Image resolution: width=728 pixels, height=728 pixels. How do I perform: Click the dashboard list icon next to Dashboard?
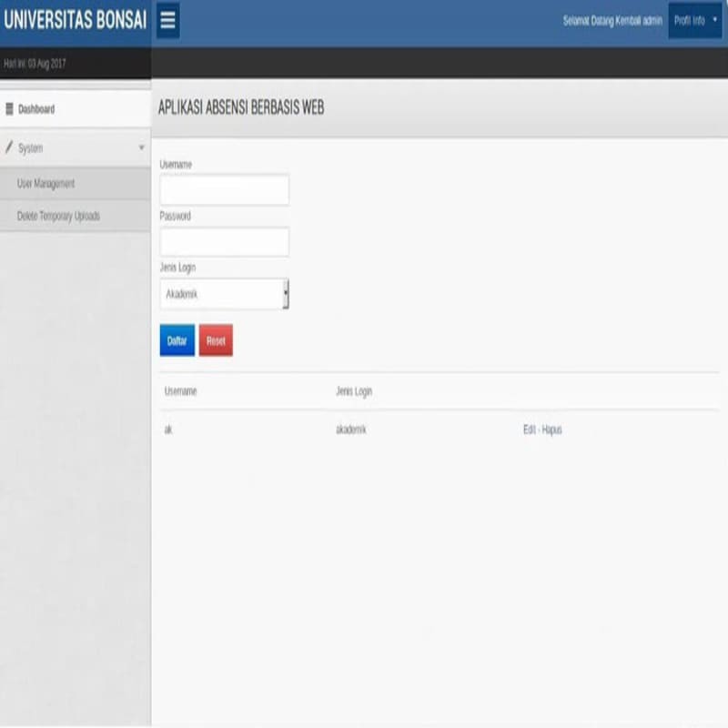[9, 108]
